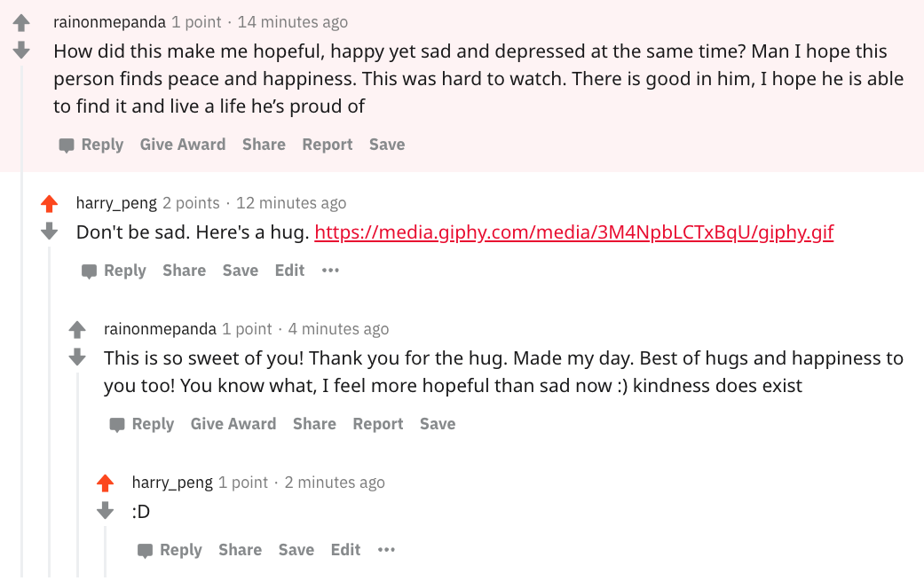Click the speech bubble icon next to Reply on the top comment
924x581 pixels.
67,144
